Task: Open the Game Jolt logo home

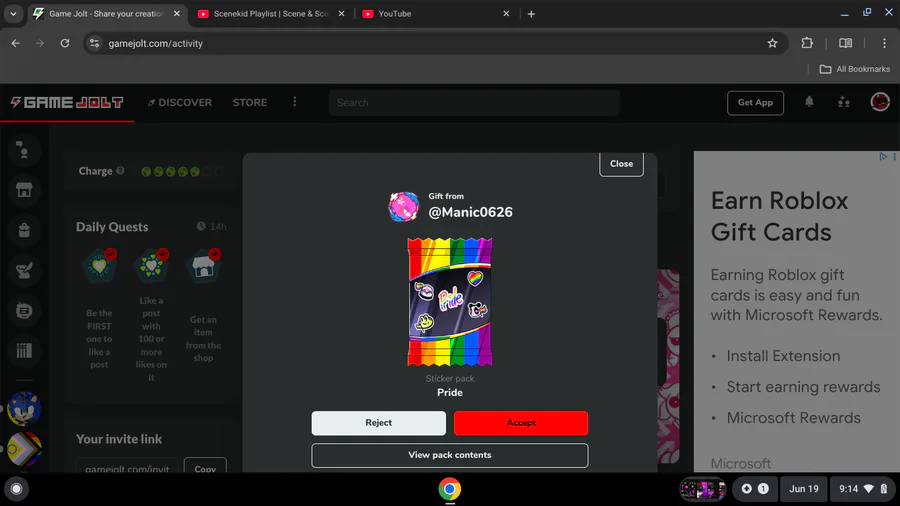Action: click(x=67, y=103)
